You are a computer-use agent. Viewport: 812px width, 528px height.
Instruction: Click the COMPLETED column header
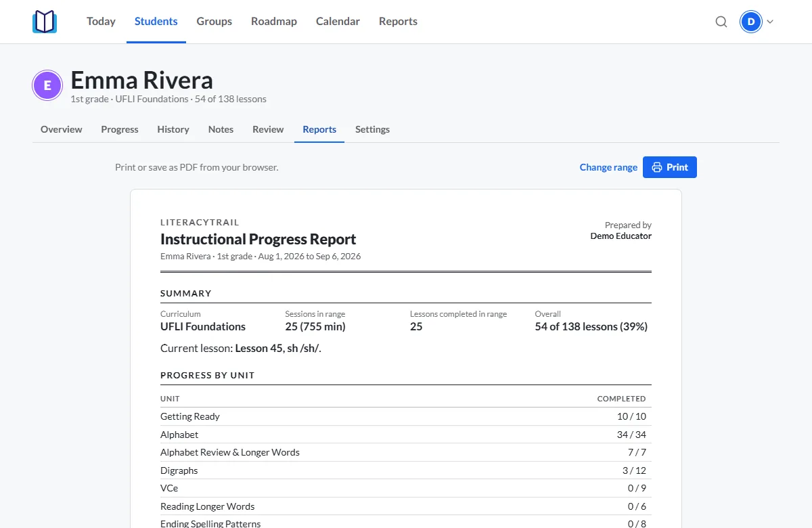pyautogui.click(x=621, y=399)
